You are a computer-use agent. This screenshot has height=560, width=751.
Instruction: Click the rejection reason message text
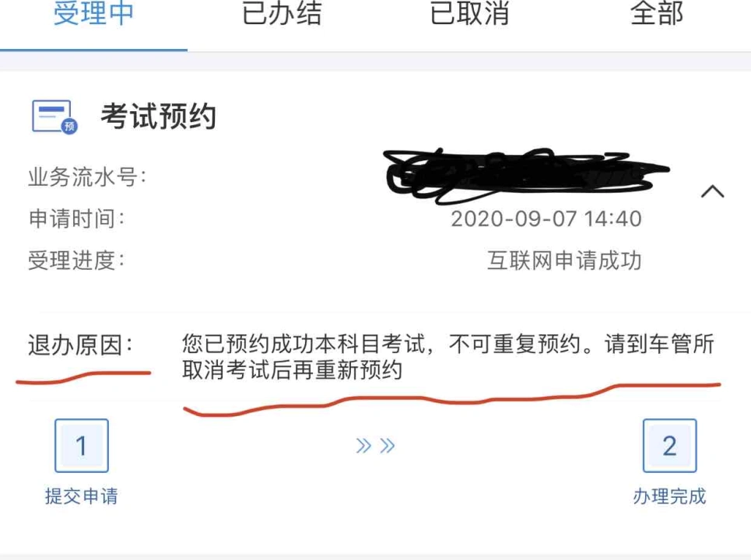click(447, 356)
